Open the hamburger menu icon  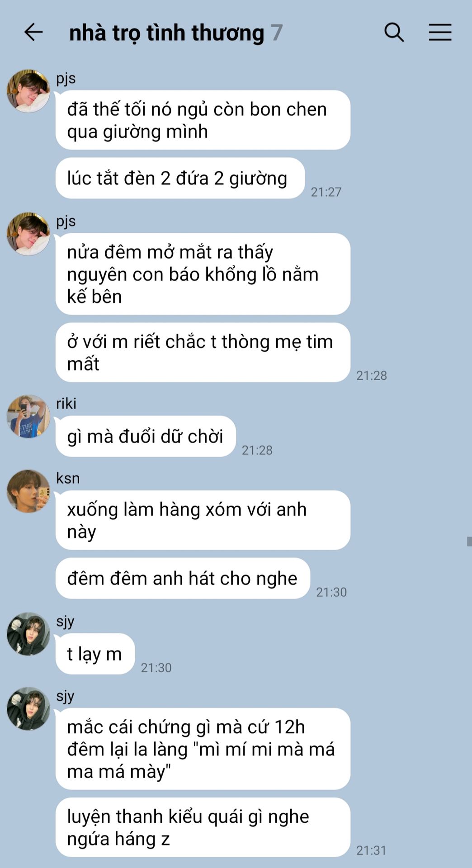click(440, 33)
